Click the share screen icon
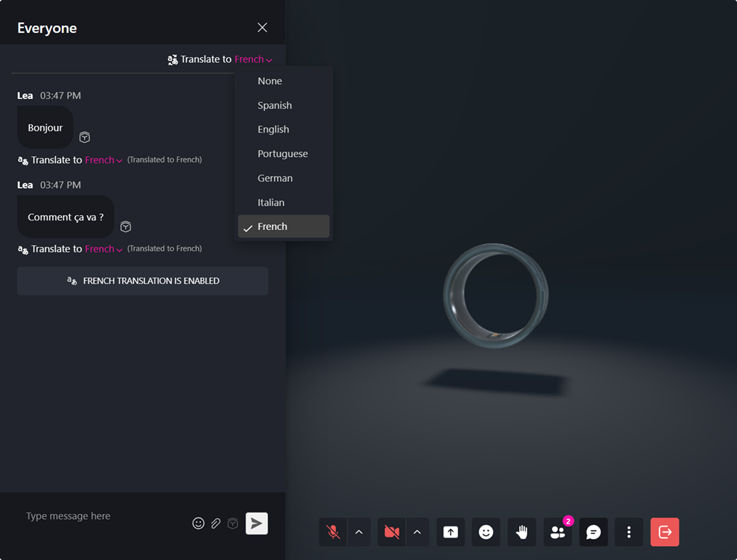This screenshot has width=737, height=560. pos(450,532)
